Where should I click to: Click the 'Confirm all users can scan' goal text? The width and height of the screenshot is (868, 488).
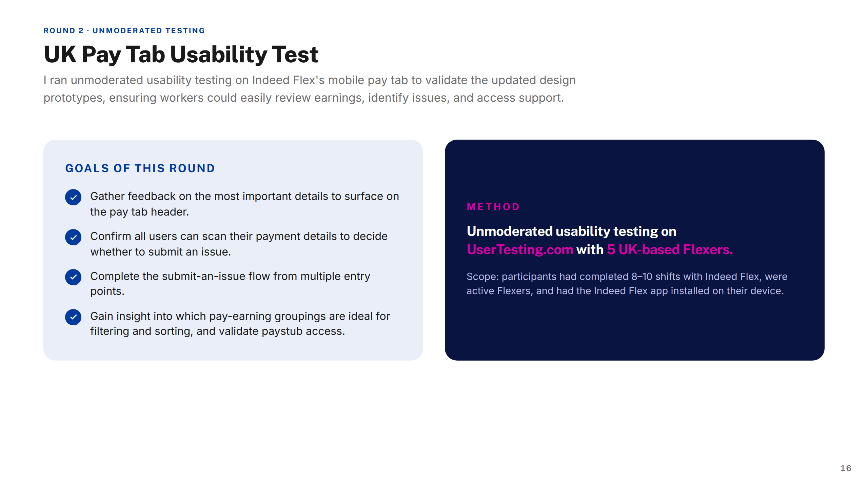(x=239, y=244)
